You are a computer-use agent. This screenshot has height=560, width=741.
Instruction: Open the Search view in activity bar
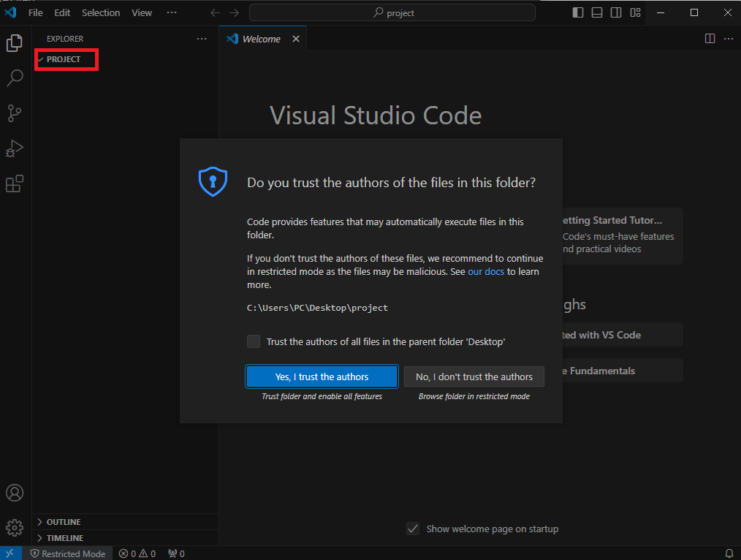click(x=15, y=78)
